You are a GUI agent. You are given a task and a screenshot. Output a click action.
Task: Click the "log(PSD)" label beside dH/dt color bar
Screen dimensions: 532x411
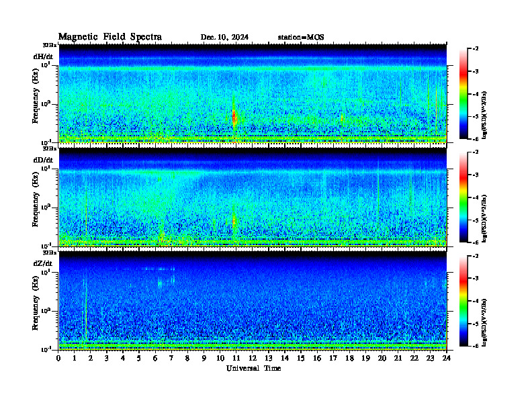point(484,115)
